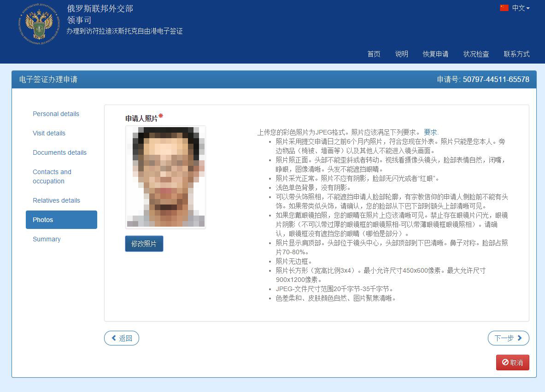Click the uploaded applicant photo thumbnail
This screenshot has height=392, width=545.
click(x=165, y=176)
